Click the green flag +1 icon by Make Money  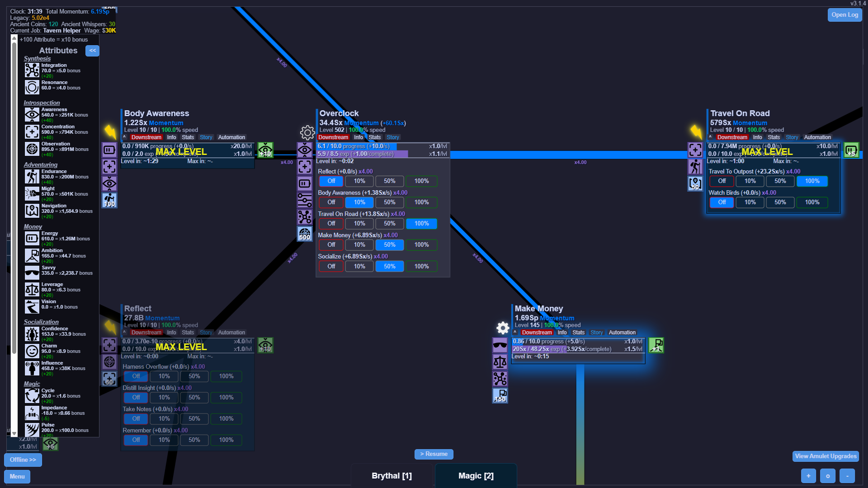[656, 345]
